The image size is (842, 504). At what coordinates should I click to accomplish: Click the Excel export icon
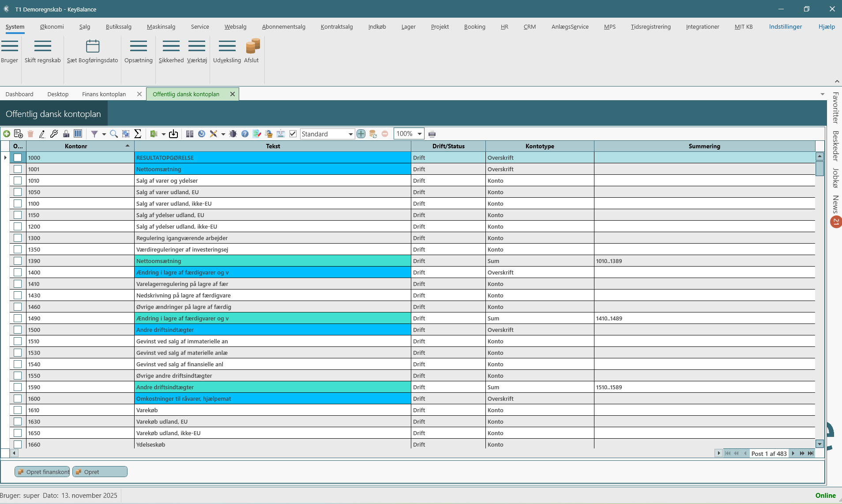(154, 134)
